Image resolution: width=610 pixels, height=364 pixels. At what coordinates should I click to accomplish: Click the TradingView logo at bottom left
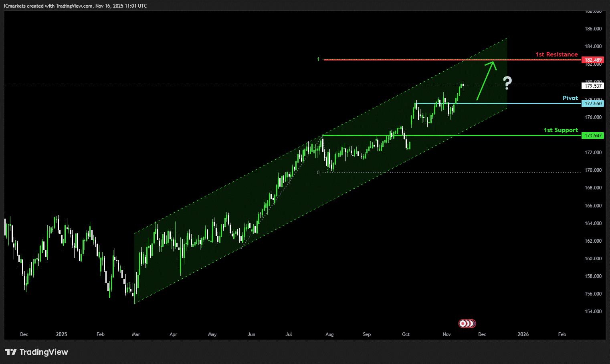tap(36, 352)
